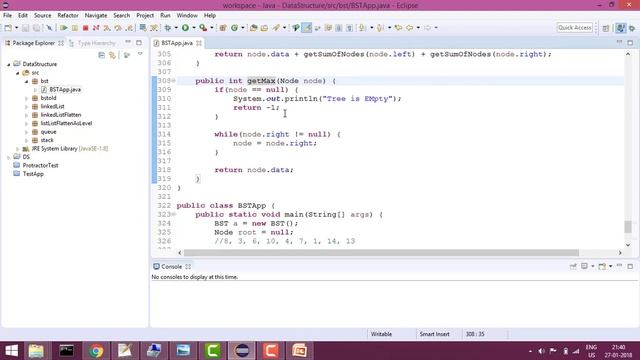This screenshot has width=640, height=360.
Task: Click the Quick Access field
Action: point(575,28)
